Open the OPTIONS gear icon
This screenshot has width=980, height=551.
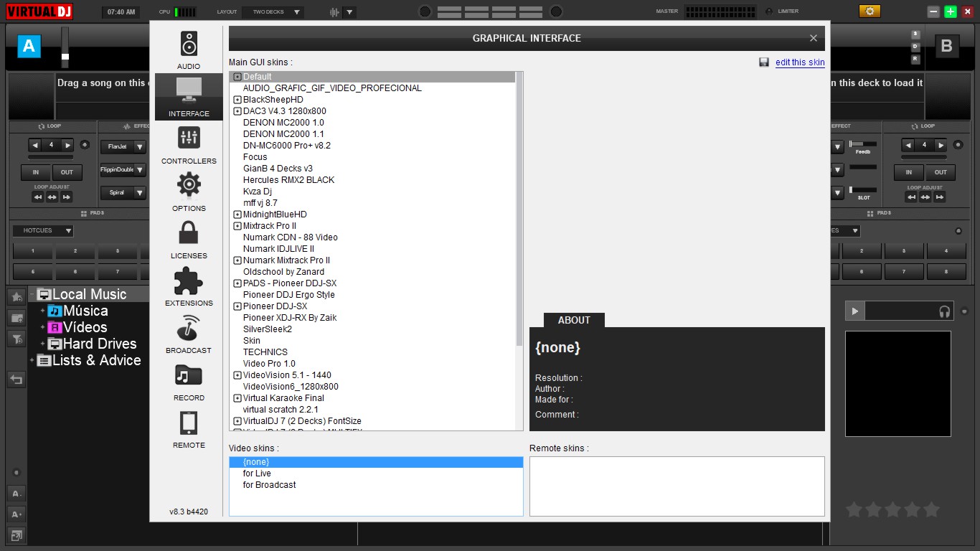click(189, 184)
